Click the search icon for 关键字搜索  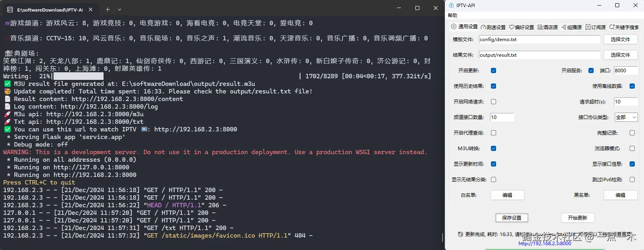click(x=612, y=27)
